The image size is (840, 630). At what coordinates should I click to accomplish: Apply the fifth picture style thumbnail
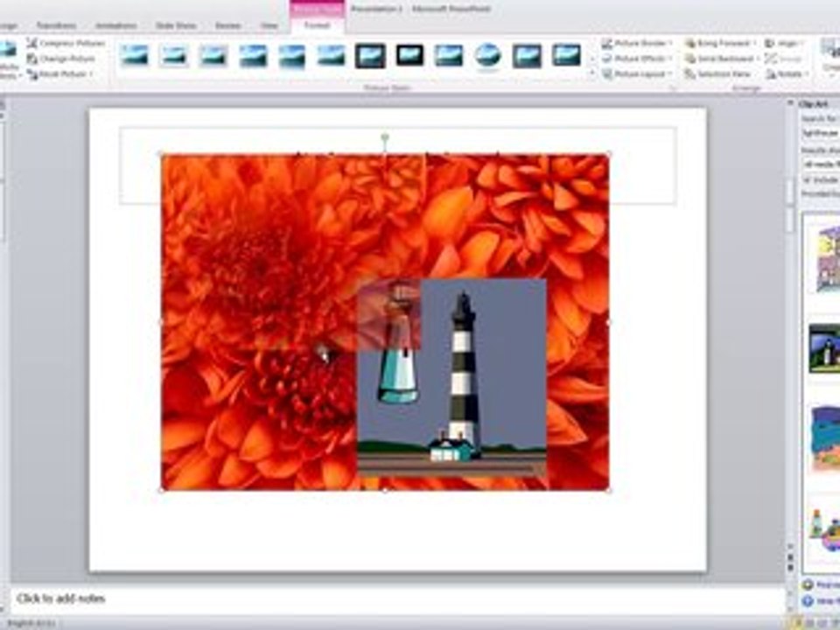(x=292, y=55)
